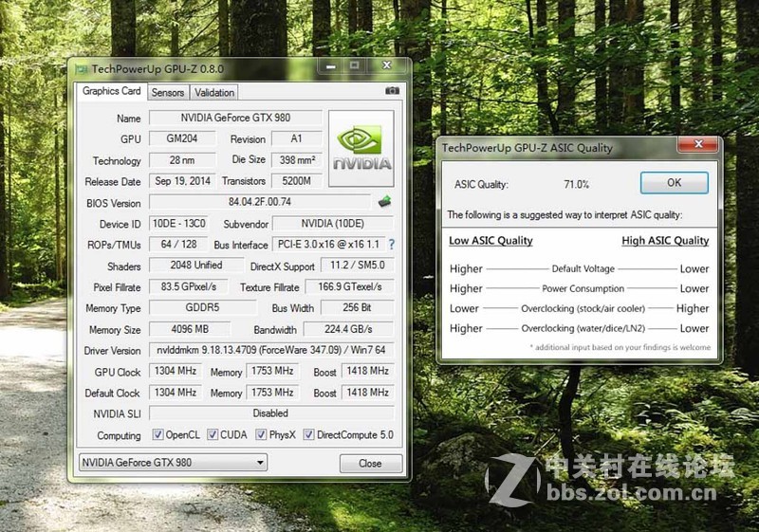
Task: Click the Memory Type field GDDR5
Action: [202, 307]
